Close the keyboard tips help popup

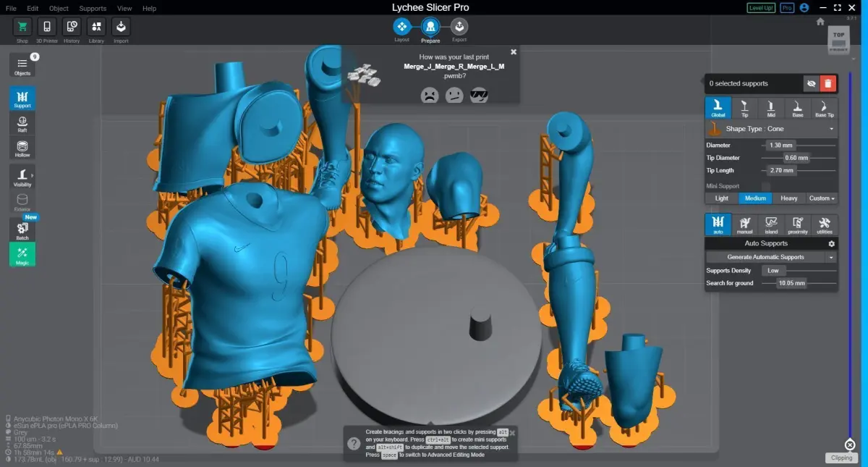click(513, 433)
